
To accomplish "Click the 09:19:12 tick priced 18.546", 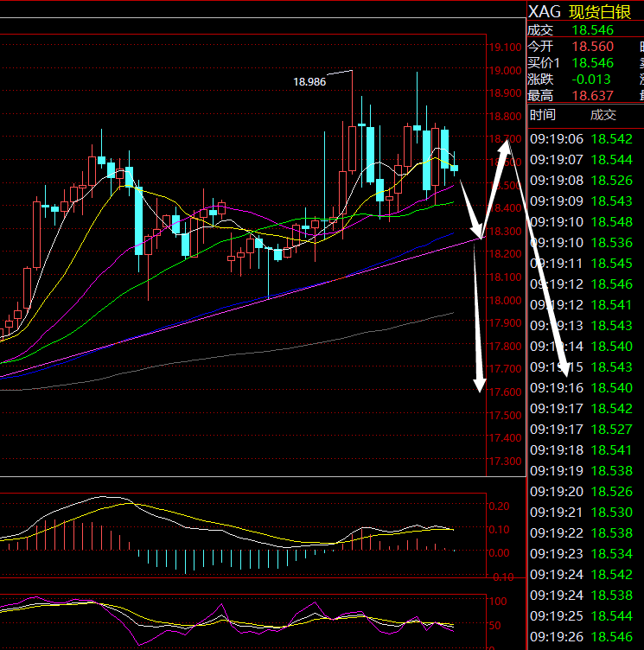I will coord(582,284).
